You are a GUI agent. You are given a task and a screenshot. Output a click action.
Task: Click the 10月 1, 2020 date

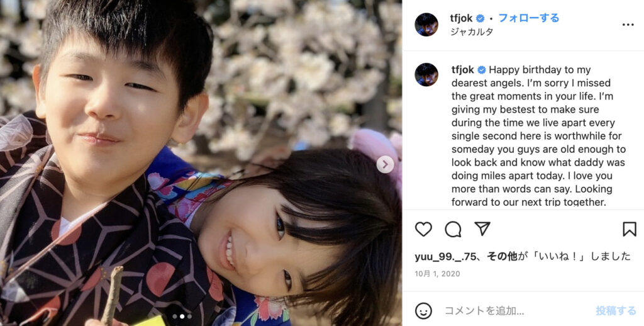(x=438, y=274)
